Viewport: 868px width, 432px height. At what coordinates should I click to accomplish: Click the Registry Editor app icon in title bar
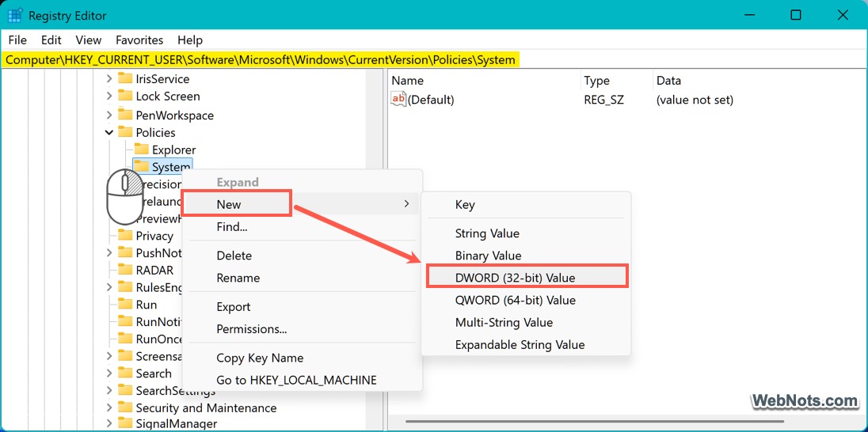(x=15, y=15)
